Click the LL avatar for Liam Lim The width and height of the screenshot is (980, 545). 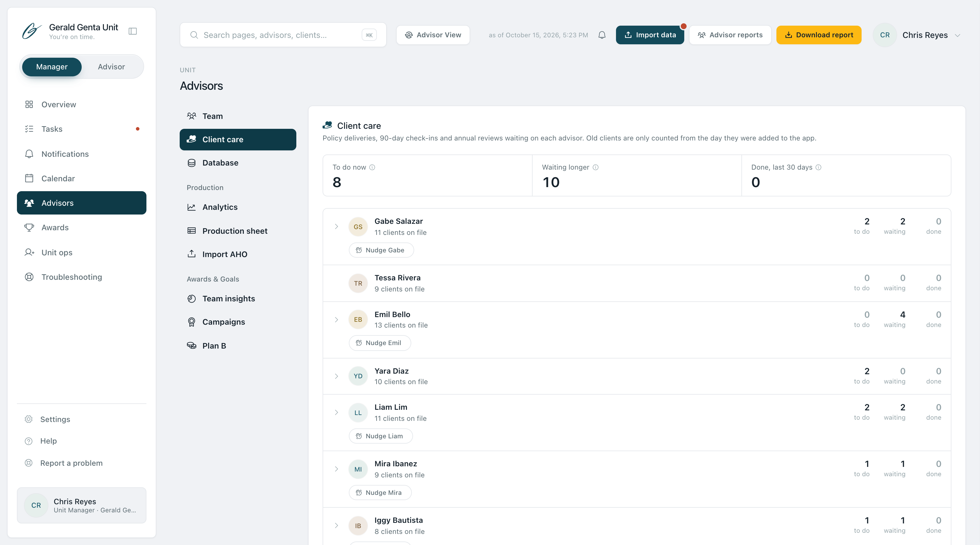pos(358,413)
